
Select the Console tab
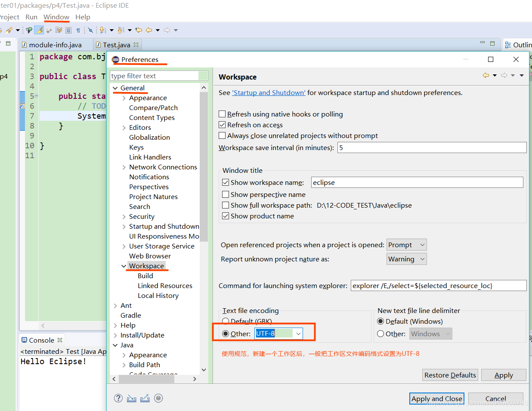click(x=41, y=340)
